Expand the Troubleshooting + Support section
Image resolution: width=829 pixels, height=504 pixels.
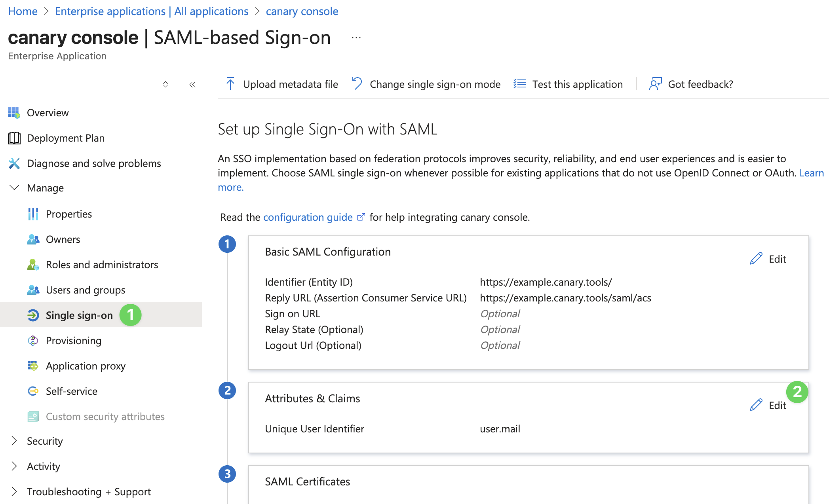point(14,491)
